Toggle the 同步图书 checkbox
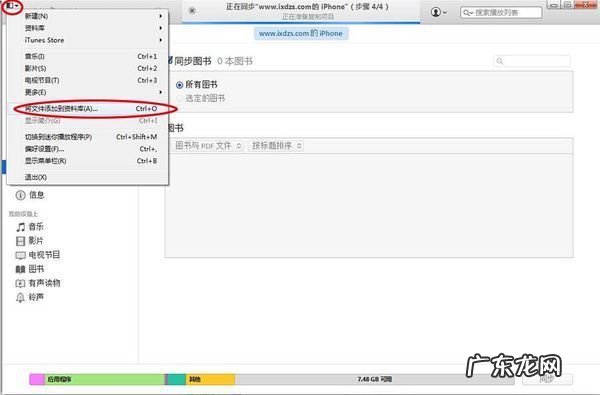Screen dimensions: 600x395 170,60
